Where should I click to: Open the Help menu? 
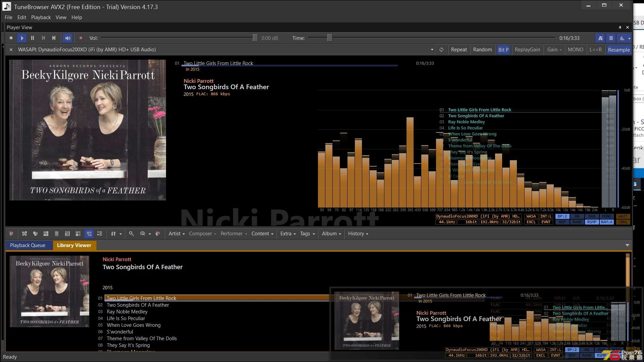[76, 17]
